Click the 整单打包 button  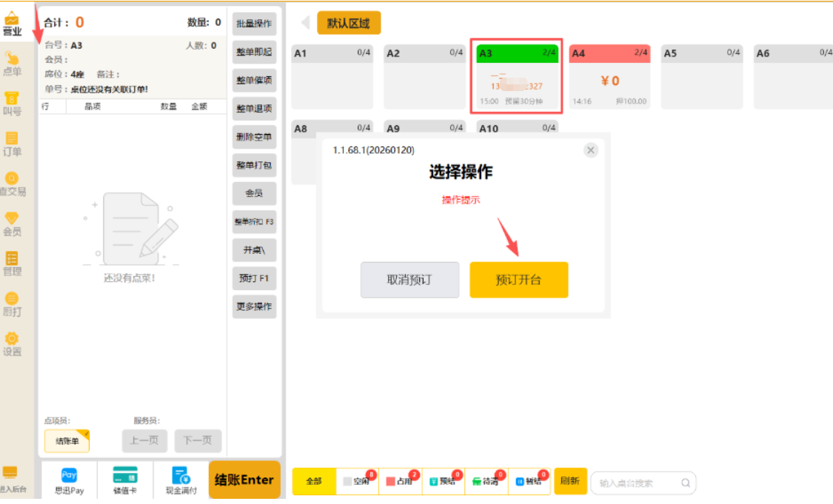(x=254, y=165)
